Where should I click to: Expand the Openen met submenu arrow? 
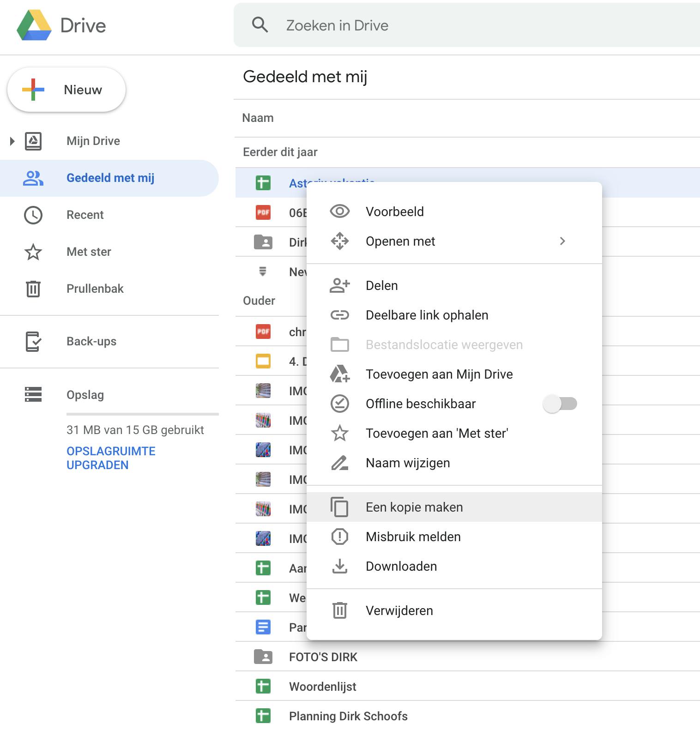tap(562, 241)
